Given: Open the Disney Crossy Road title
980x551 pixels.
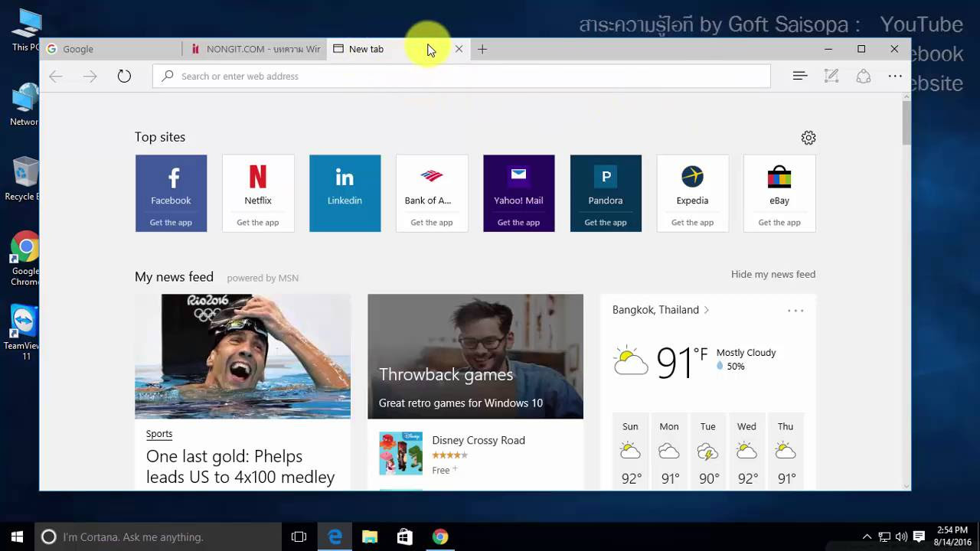Looking at the screenshot, I should 479,440.
